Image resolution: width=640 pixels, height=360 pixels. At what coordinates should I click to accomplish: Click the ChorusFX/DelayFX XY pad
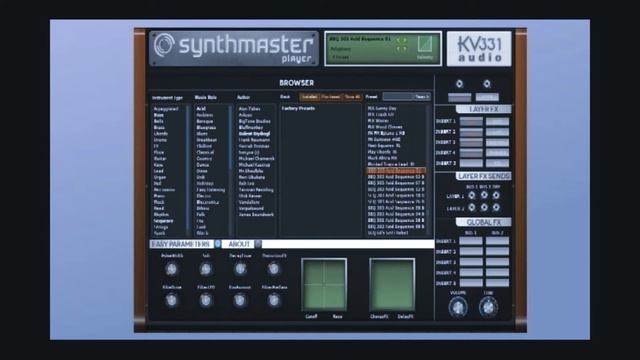tap(392, 284)
